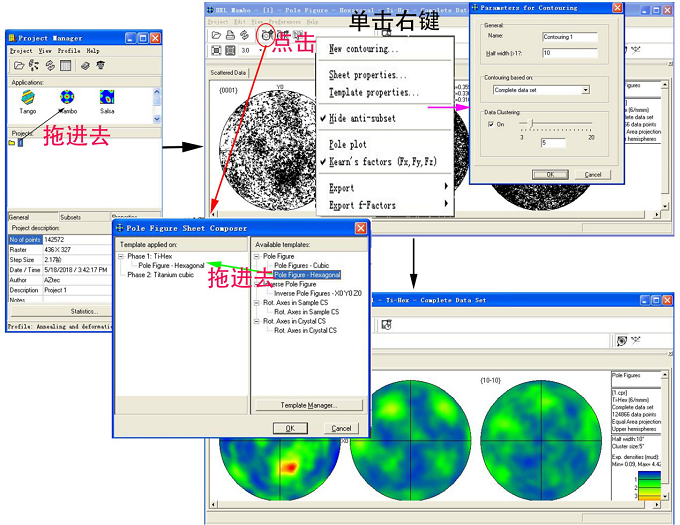Click the grid table icon in Project Manager toolbar

click(65, 65)
